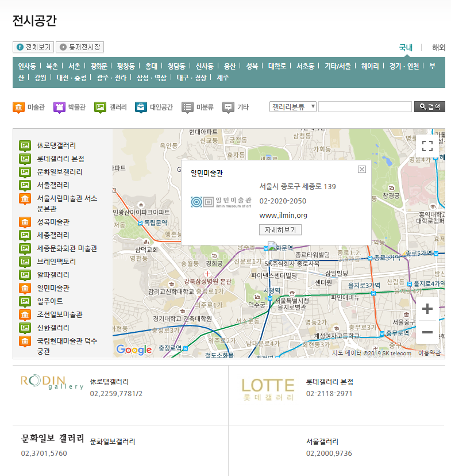Viewport: 451px width, 476px height.
Task: Open the www.ilmin.org website link
Action: pyautogui.click(x=283, y=215)
